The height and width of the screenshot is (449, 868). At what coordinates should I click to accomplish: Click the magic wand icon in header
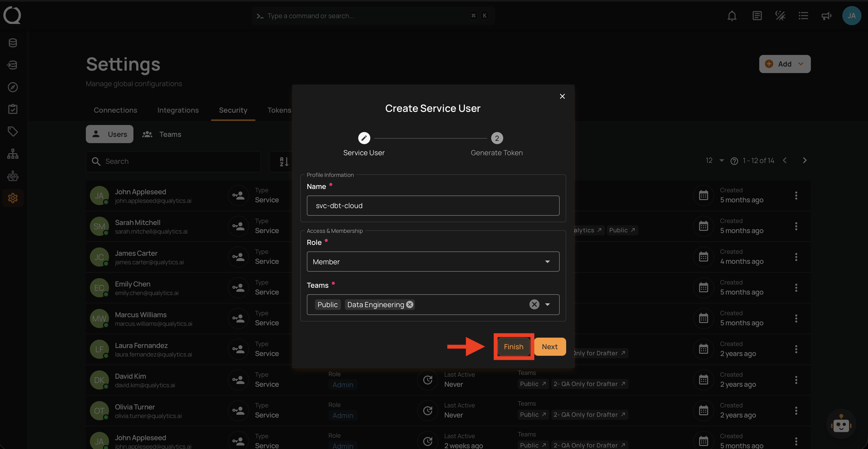pos(780,16)
